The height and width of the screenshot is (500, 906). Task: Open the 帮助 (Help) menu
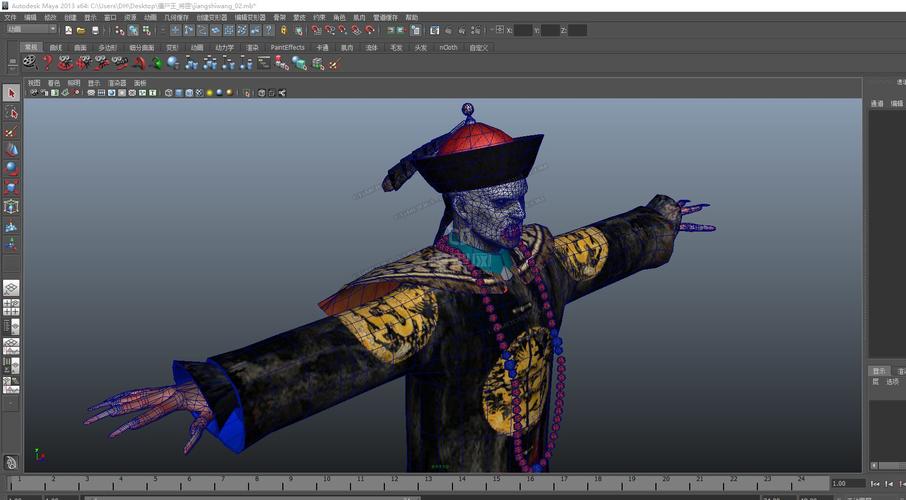(411, 17)
